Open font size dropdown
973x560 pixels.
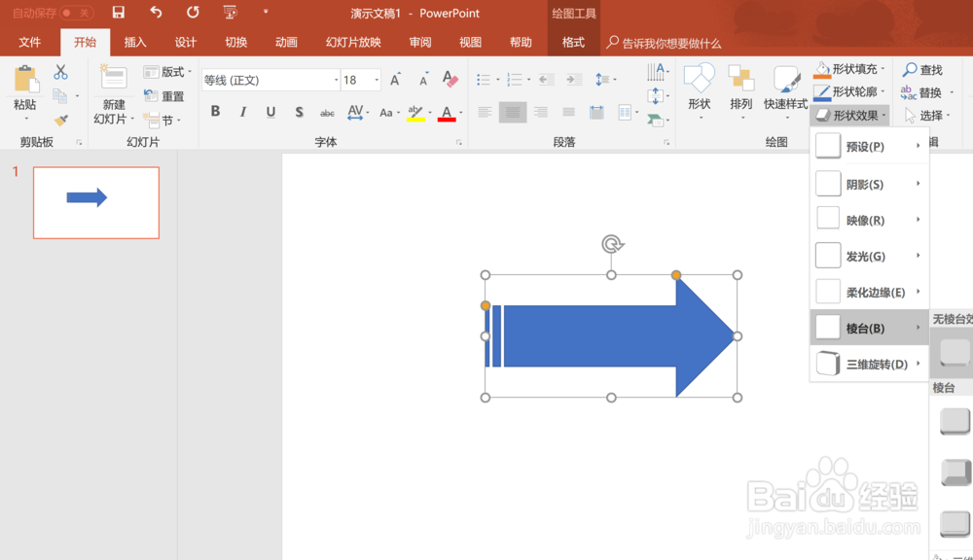tap(376, 80)
